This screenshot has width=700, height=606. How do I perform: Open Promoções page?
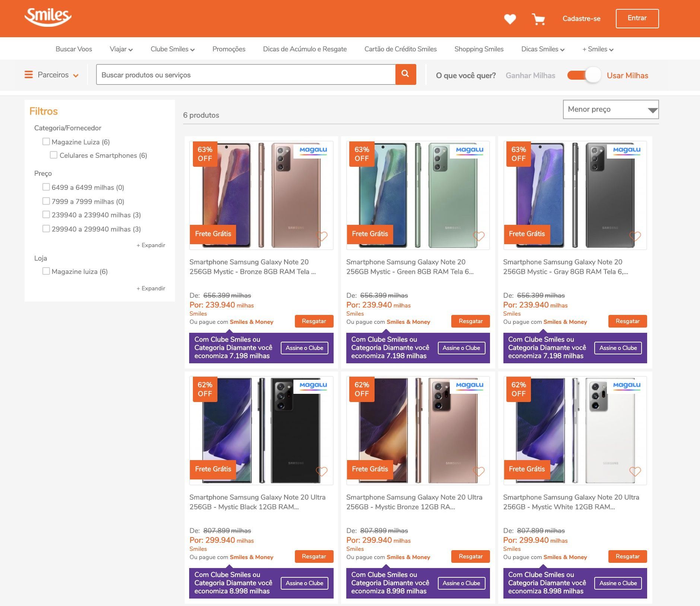229,49
